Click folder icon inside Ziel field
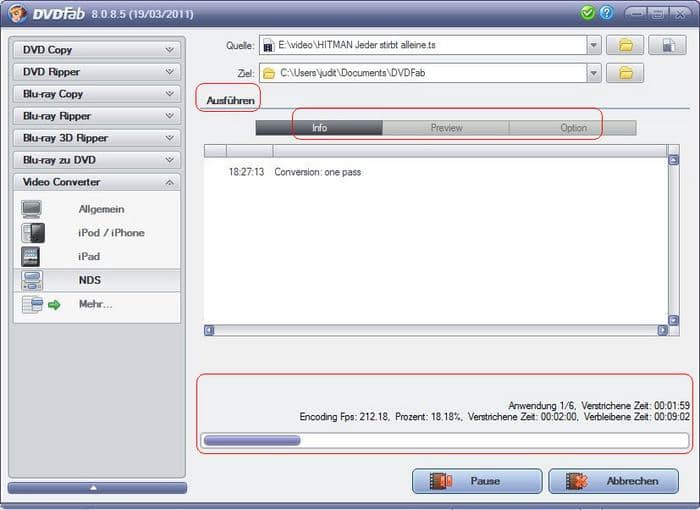This screenshot has width=700, height=510. tap(269, 73)
